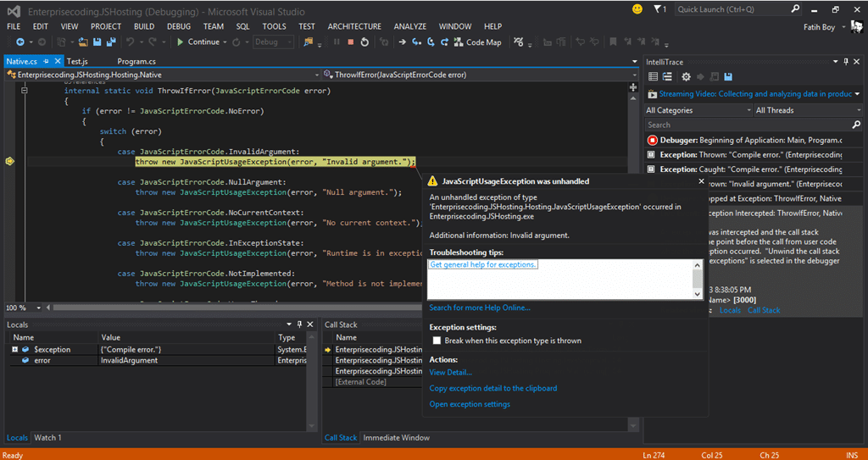Open the All Threads dropdown

[x=808, y=110]
